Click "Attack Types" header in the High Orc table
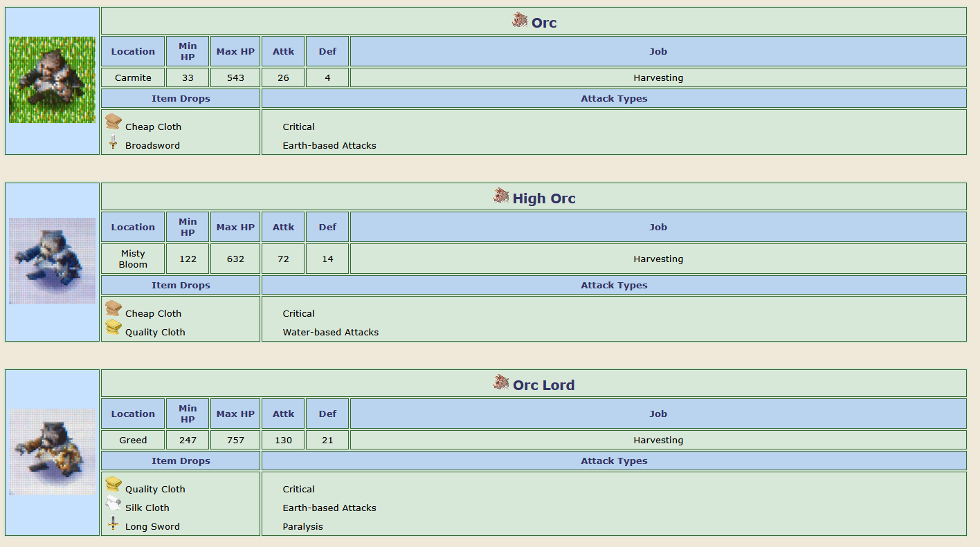The image size is (980, 547). coord(614,285)
